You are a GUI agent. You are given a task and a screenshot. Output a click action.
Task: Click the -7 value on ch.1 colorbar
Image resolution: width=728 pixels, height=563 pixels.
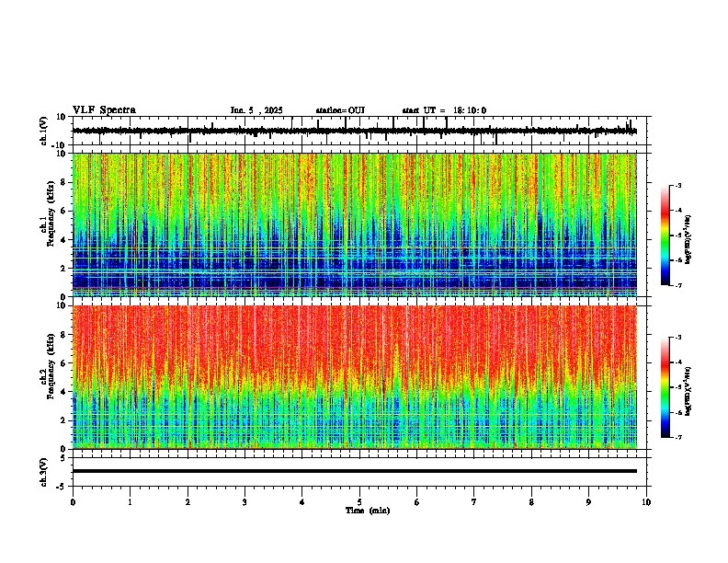pos(678,285)
